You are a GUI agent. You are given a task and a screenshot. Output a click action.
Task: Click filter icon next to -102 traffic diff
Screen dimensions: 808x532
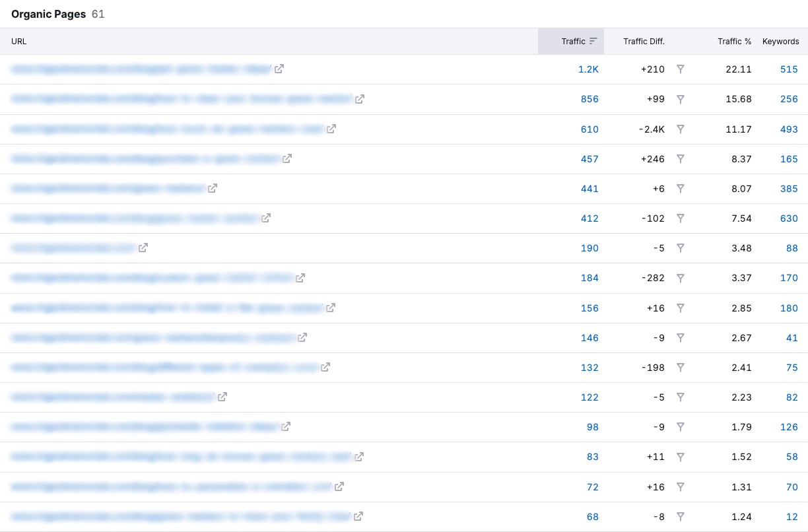(x=681, y=218)
